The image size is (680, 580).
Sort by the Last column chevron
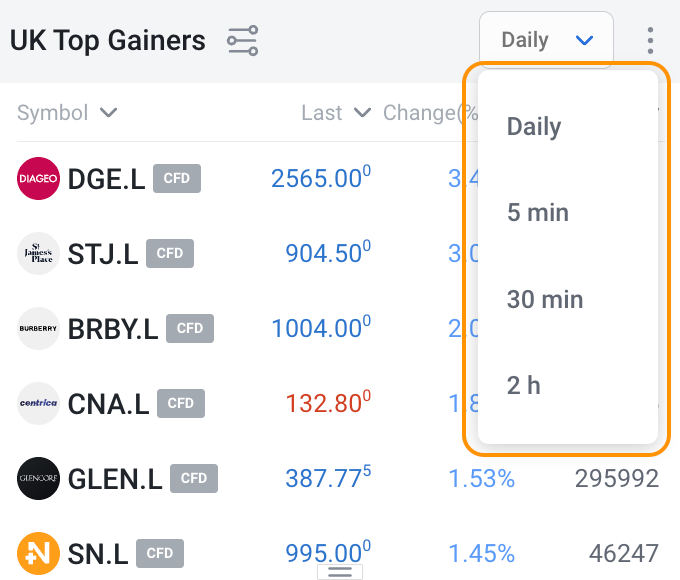point(363,113)
